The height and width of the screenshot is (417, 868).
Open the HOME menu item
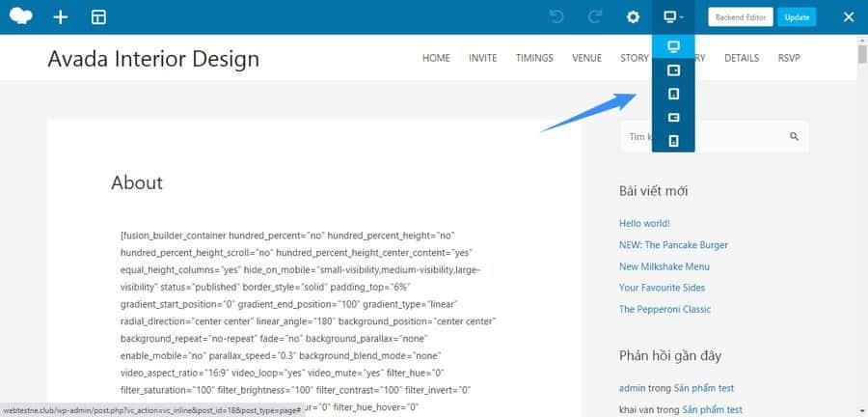tap(436, 58)
